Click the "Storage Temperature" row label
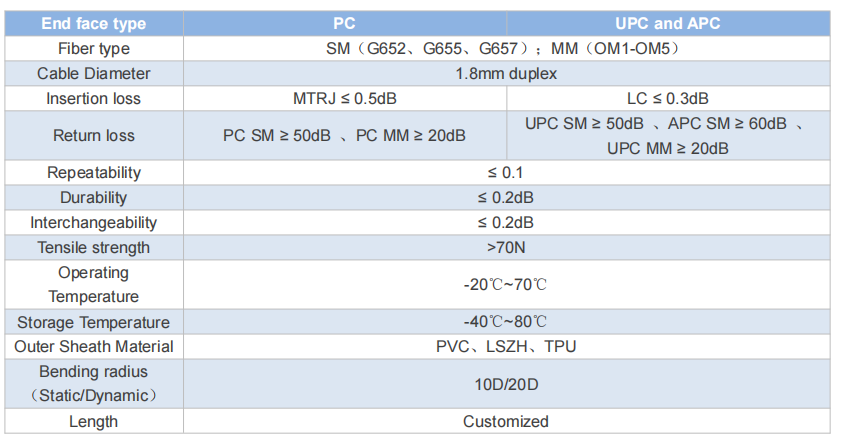The image size is (841, 444). (94, 322)
